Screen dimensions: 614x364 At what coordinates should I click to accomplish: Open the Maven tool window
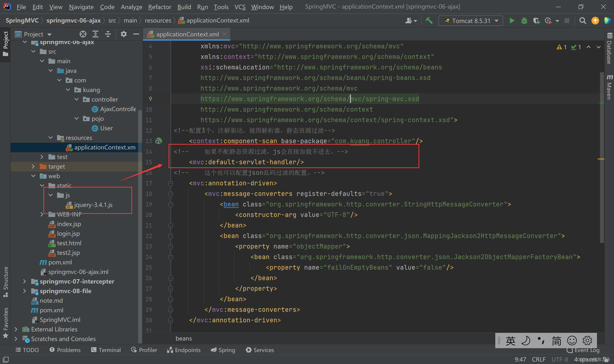click(x=609, y=87)
